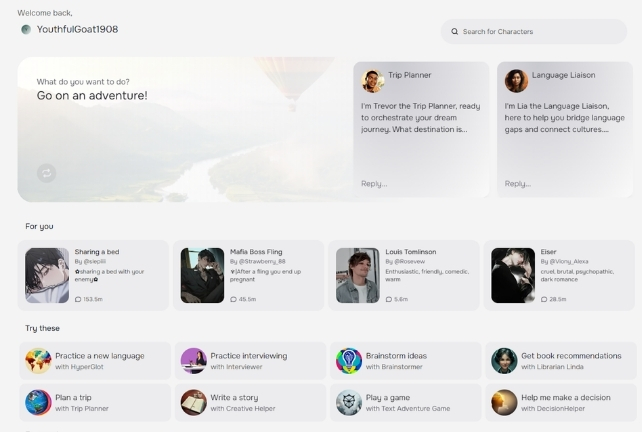Click Trip Planner globe icon in Try these
The height and width of the screenshot is (432, 642).
[38, 402]
